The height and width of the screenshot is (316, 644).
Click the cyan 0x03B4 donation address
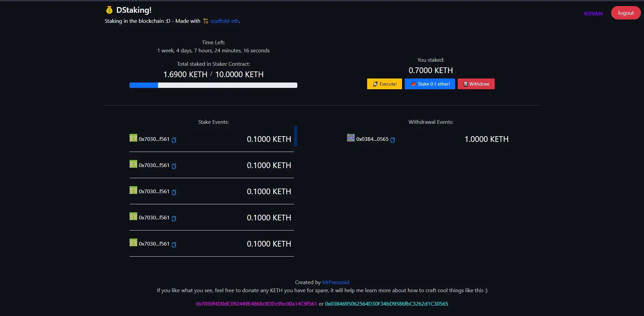point(386,304)
